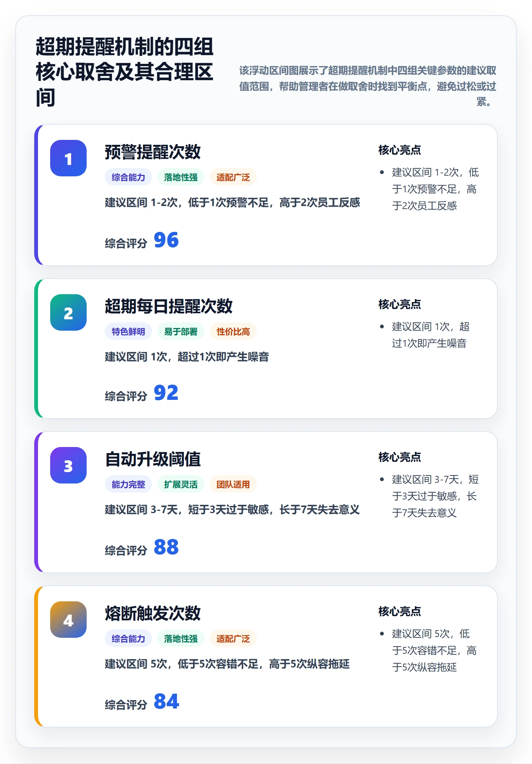The height and width of the screenshot is (764, 532).
Task: Click the score value 88
Action: pyautogui.click(x=166, y=547)
